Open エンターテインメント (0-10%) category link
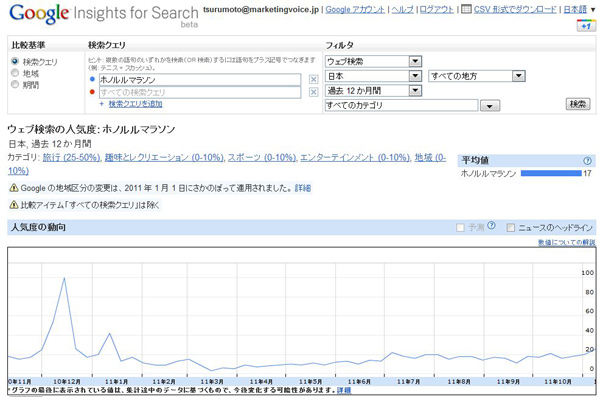 click(355, 157)
